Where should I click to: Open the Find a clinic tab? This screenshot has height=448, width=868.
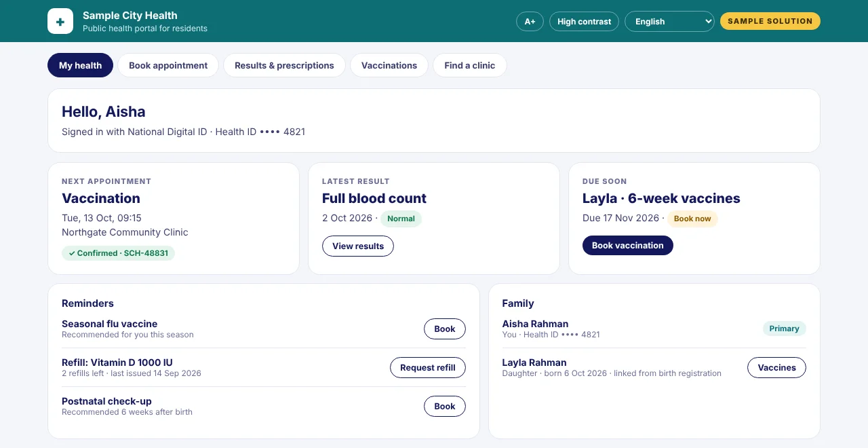point(470,65)
